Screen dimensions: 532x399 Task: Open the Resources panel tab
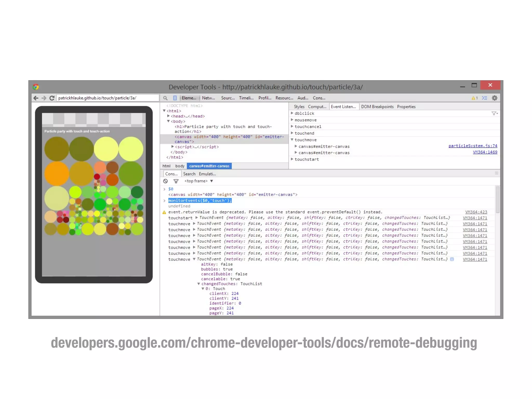click(284, 98)
